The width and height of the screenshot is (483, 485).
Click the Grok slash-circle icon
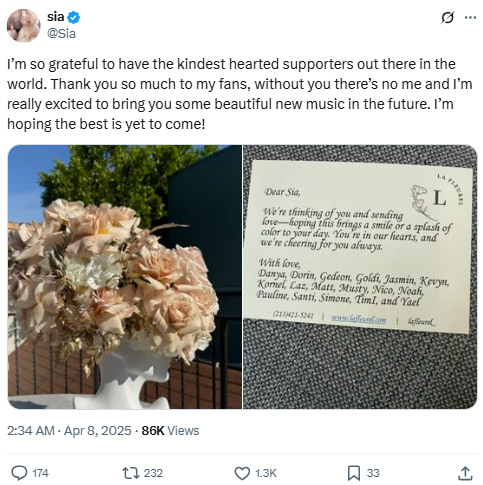[x=447, y=17]
